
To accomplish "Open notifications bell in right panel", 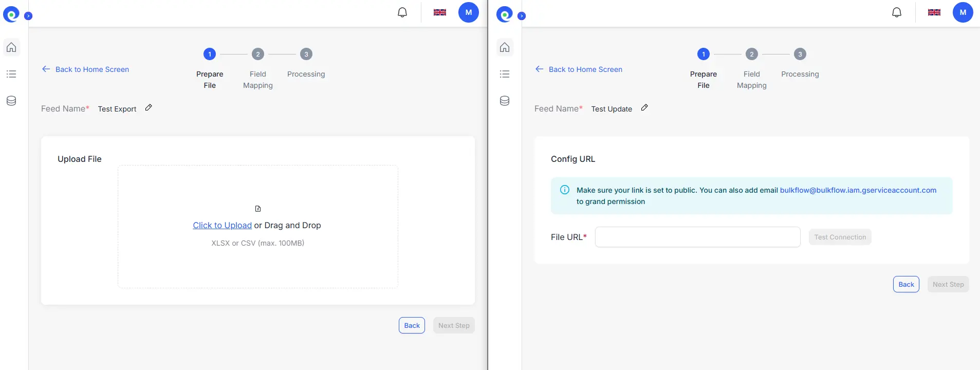I will tap(897, 12).
